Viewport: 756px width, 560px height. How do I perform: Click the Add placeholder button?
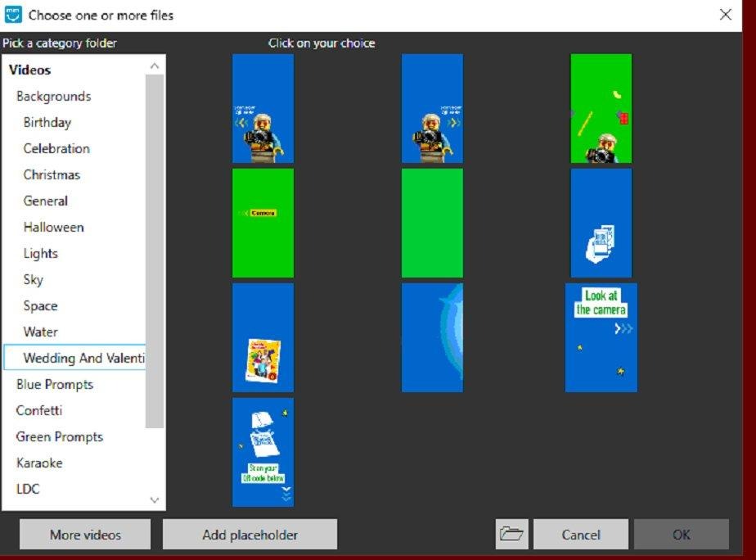(x=250, y=535)
